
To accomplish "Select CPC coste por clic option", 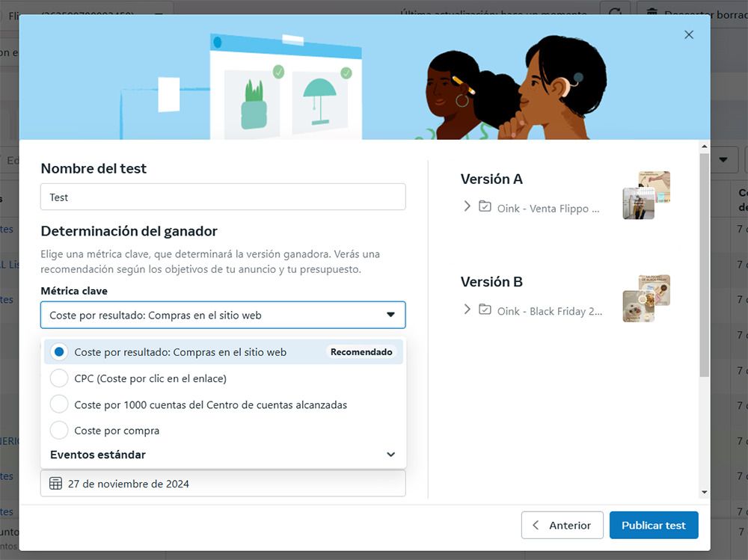I will coord(59,378).
